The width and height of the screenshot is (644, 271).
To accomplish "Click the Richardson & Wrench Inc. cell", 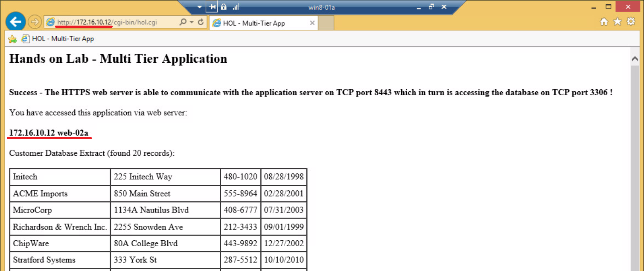I will pos(60,227).
